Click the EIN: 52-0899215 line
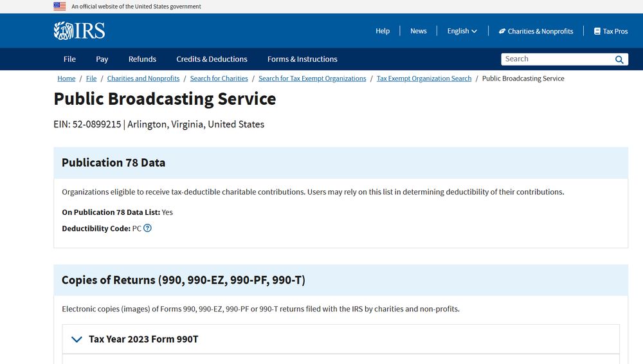The height and width of the screenshot is (364, 643). (159, 124)
